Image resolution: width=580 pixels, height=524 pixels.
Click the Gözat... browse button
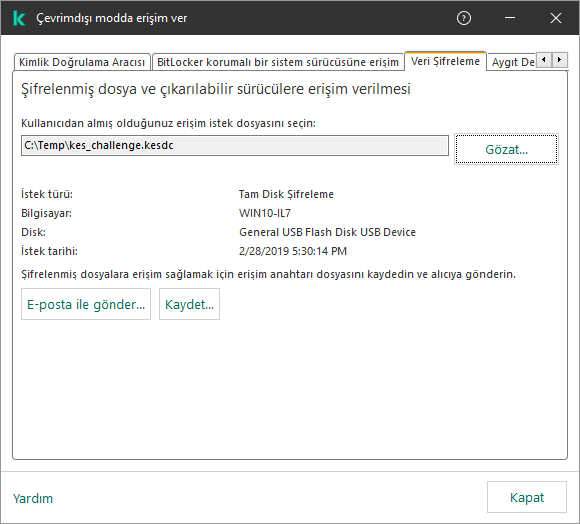(x=506, y=149)
